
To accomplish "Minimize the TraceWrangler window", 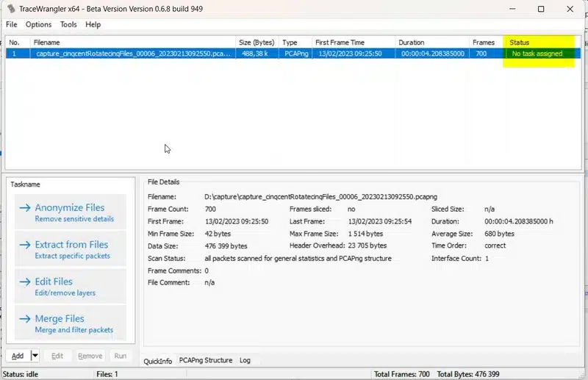I will [512, 9].
